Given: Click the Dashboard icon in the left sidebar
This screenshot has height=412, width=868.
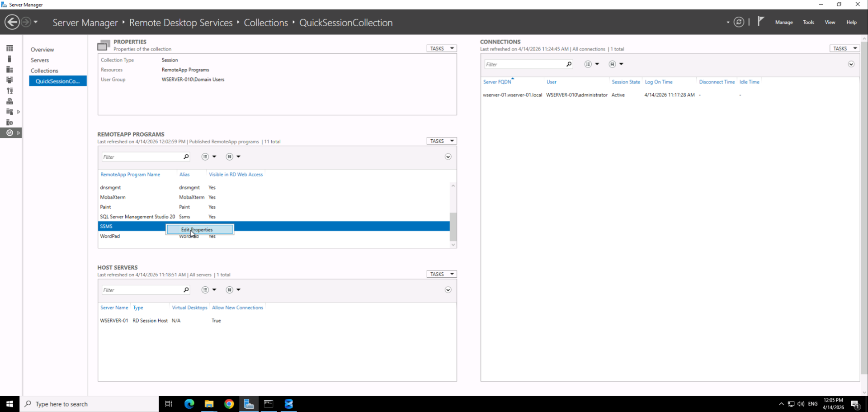Looking at the screenshot, I should coord(9,48).
